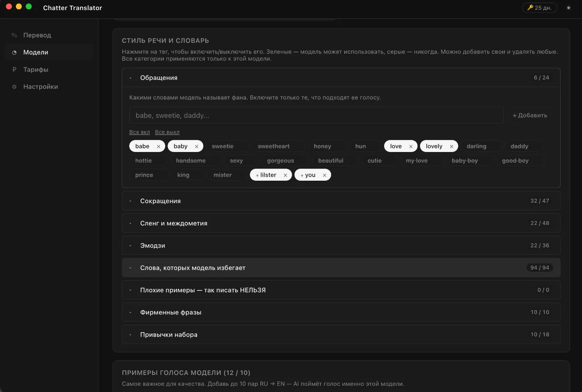Turn on the cutie tag
This screenshot has width=582, height=392.
coord(379,161)
